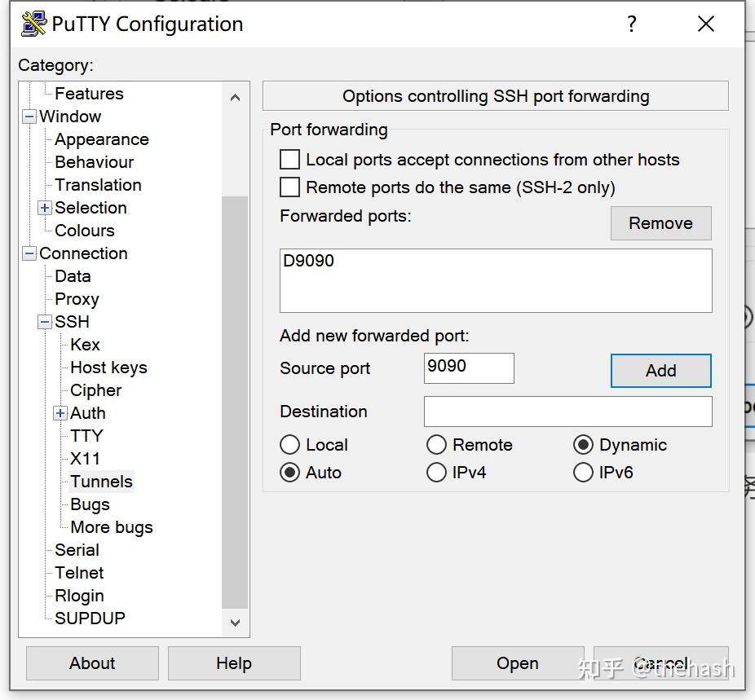
Task: Open the X11 category
Action: 85,459
